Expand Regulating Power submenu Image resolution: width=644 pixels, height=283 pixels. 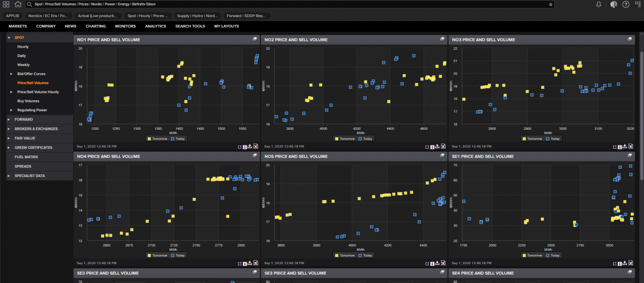(11, 110)
